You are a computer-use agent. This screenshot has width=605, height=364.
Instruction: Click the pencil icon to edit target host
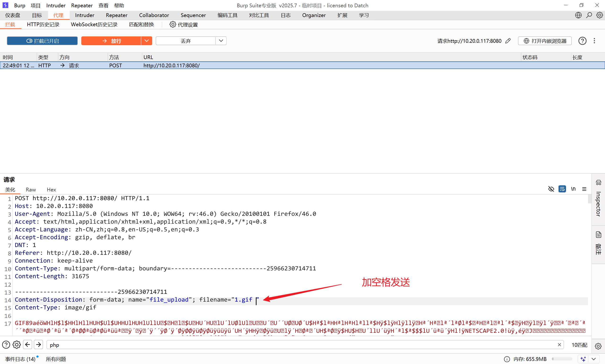(x=508, y=41)
